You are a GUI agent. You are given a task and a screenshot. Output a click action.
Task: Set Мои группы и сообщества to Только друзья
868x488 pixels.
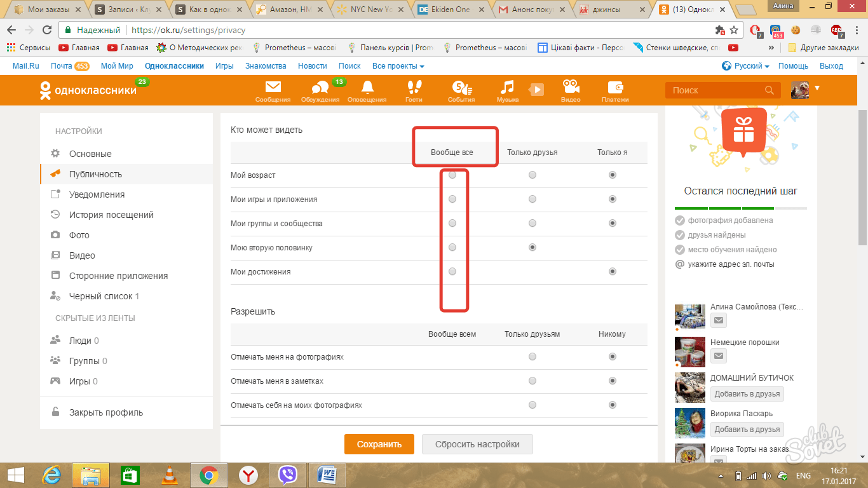tap(532, 223)
